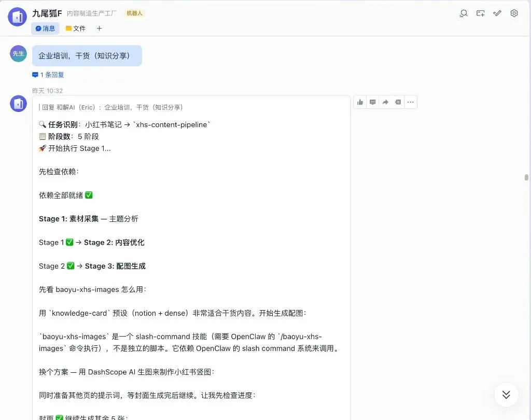Click the 九尾狐F chat title

pos(47,13)
